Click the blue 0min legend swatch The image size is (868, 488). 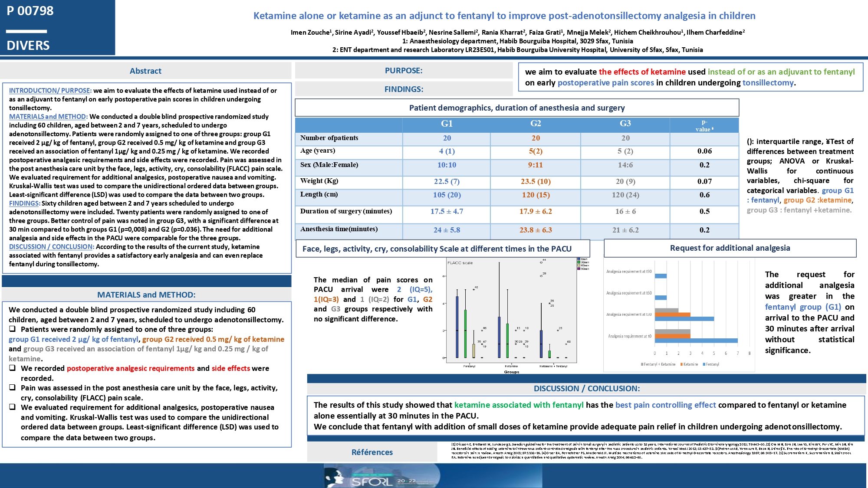[x=579, y=259]
